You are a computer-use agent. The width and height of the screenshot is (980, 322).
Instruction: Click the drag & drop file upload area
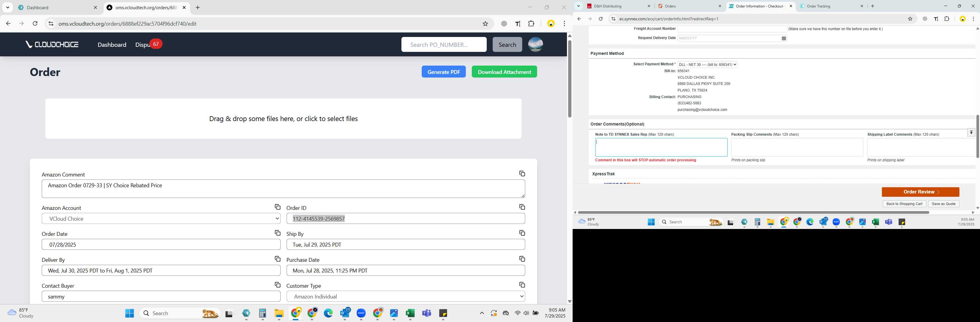coord(283,119)
